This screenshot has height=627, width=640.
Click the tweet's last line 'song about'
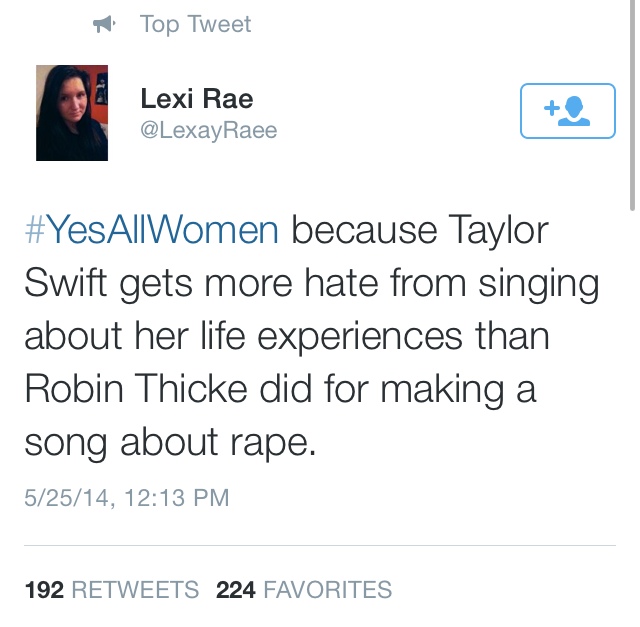[112, 442]
